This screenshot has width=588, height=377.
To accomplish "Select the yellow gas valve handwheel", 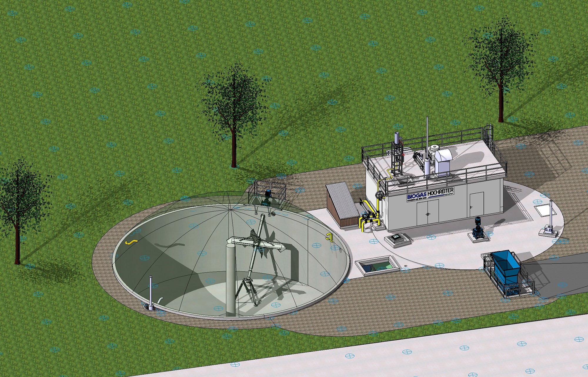I will (x=380, y=195).
